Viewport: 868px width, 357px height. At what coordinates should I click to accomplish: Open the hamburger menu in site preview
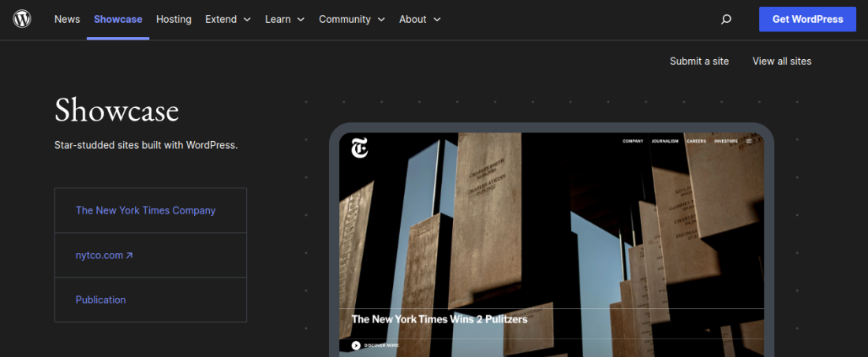[x=749, y=141]
